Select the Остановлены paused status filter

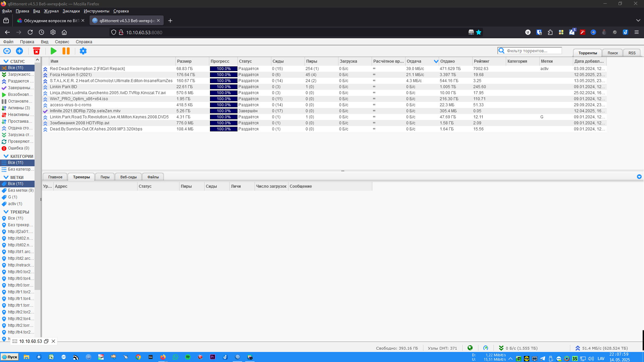17,101
